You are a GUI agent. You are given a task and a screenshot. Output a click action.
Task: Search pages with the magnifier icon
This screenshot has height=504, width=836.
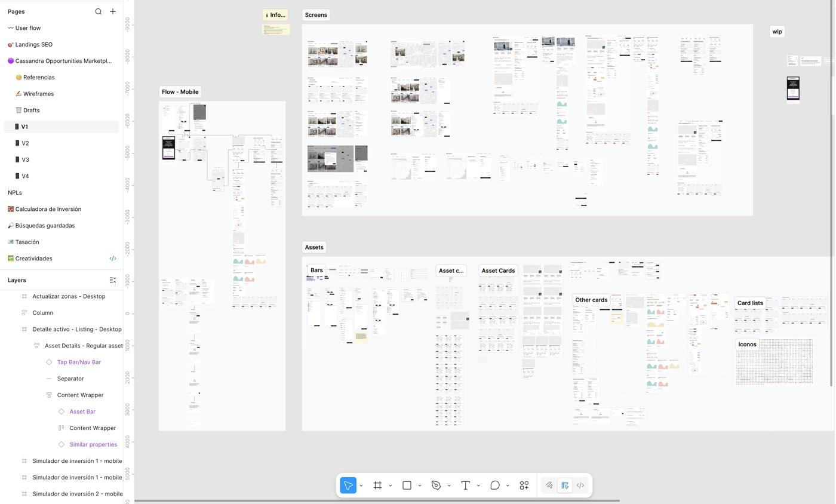(99, 11)
